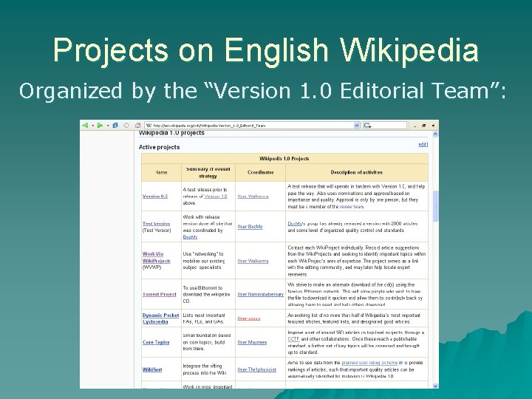Viewport: 532px width, 399px height.
Task: Open the WikiSort project link
Action: [152, 369]
